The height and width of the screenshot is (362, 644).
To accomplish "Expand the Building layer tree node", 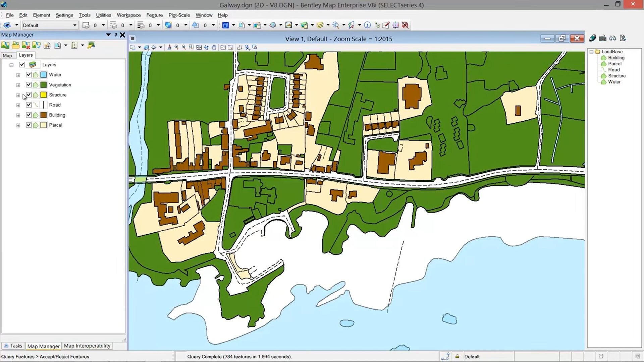I will 18,115.
